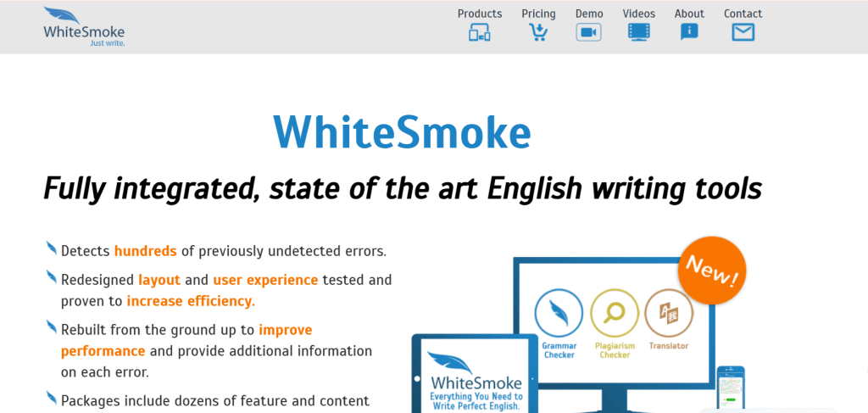Click the Videos film screen icon

639,33
